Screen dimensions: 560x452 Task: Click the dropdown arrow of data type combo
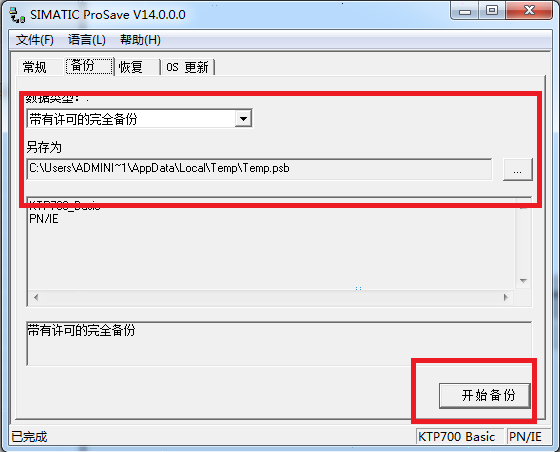(x=243, y=119)
